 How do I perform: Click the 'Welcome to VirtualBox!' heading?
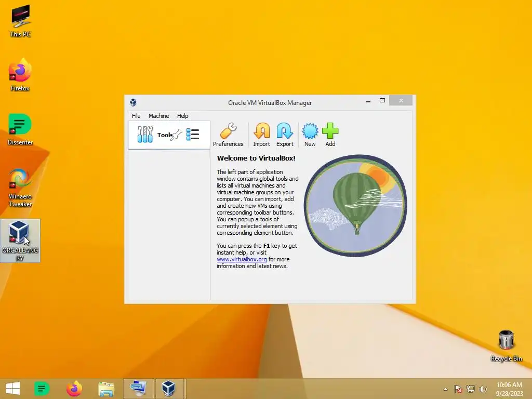pos(256,158)
